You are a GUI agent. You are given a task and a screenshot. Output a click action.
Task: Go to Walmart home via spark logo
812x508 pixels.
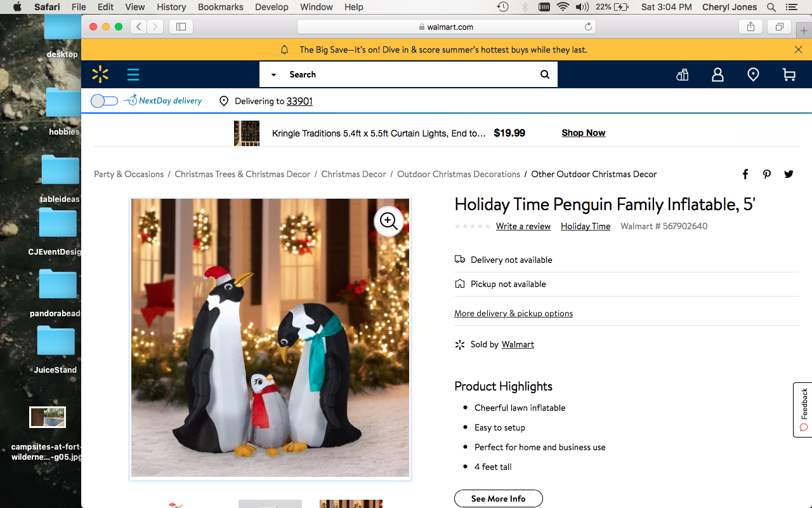click(x=100, y=74)
